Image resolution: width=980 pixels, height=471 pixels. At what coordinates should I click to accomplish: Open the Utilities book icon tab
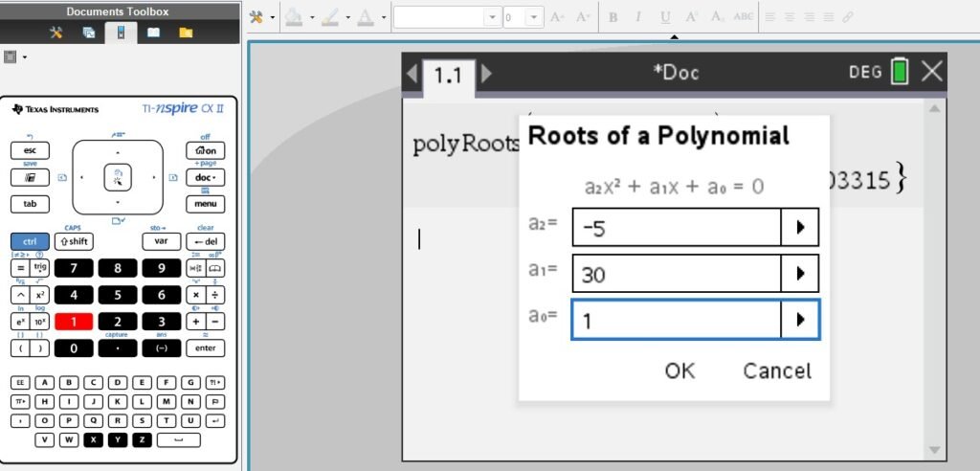tap(153, 33)
